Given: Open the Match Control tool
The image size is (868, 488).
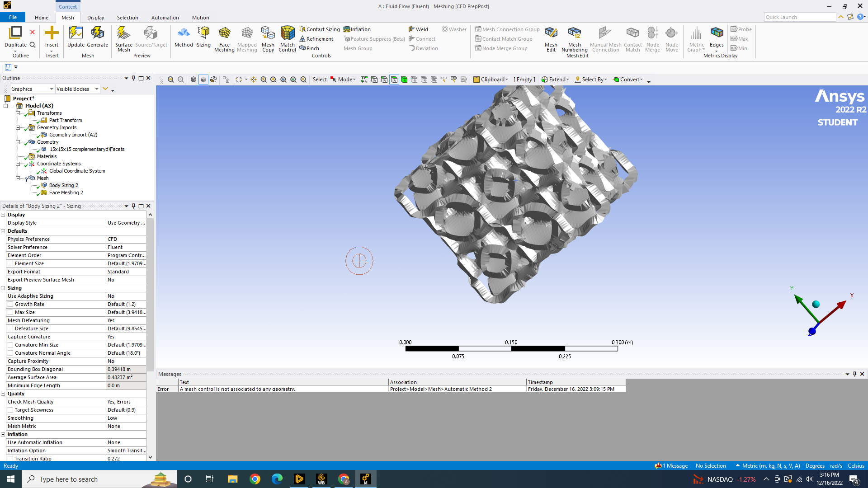Looking at the screenshot, I should tap(288, 39).
